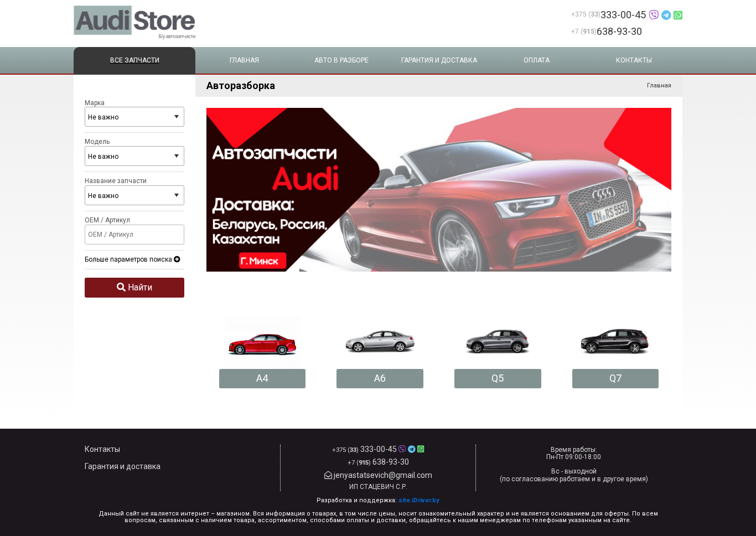This screenshot has height=536, width=756.
Task: Click envelope icon beside footer email
Action: click(x=328, y=475)
